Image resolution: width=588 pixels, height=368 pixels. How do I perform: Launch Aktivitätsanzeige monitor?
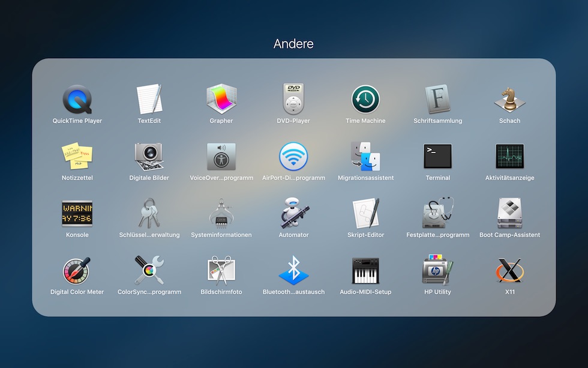pyautogui.click(x=509, y=156)
